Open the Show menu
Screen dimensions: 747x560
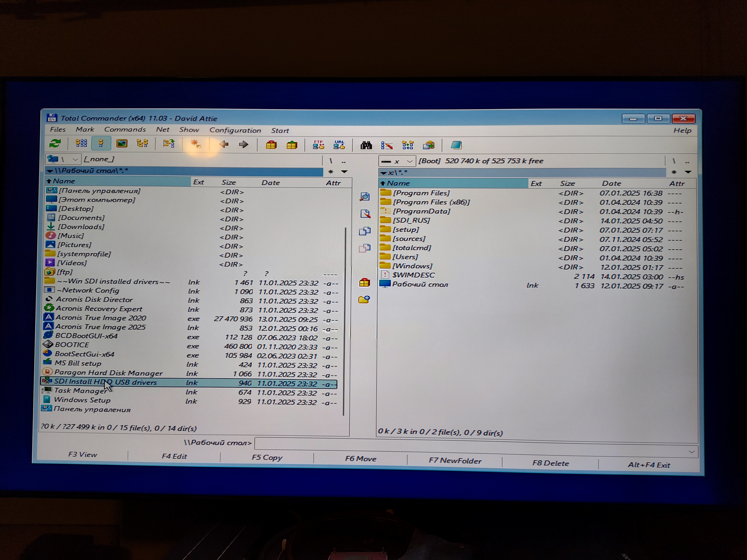pyautogui.click(x=189, y=130)
